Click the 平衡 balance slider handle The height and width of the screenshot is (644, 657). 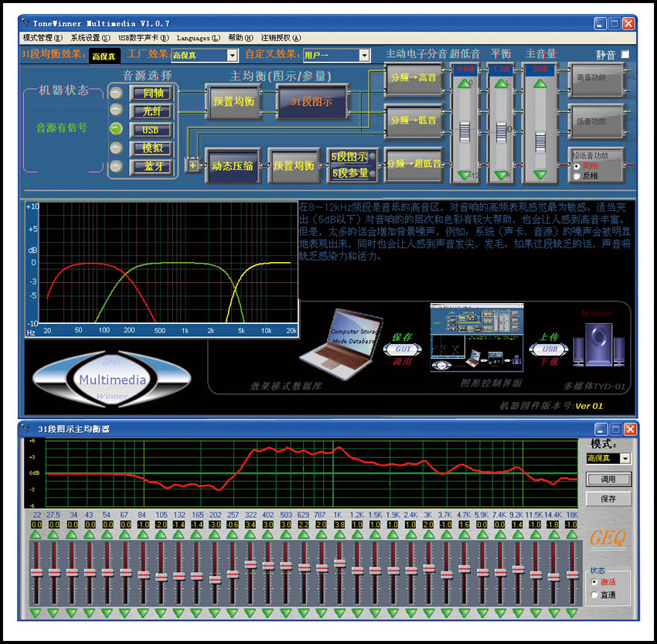[x=501, y=129]
